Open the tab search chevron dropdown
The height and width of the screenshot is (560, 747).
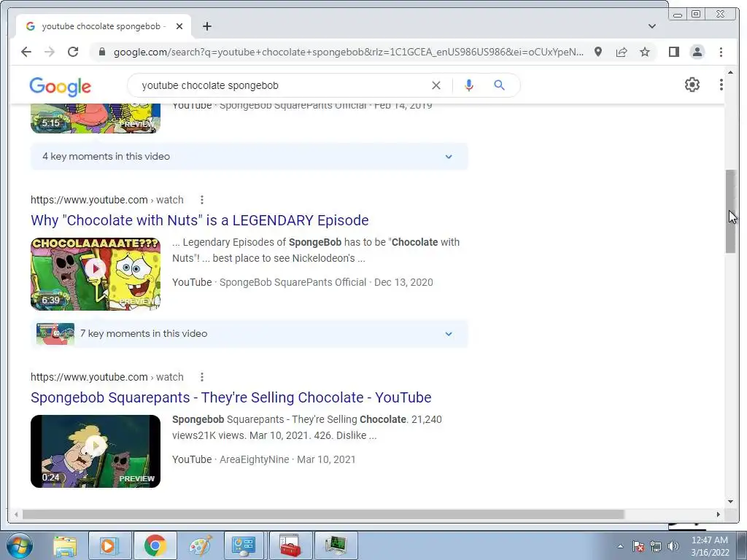(x=651, y=26)
